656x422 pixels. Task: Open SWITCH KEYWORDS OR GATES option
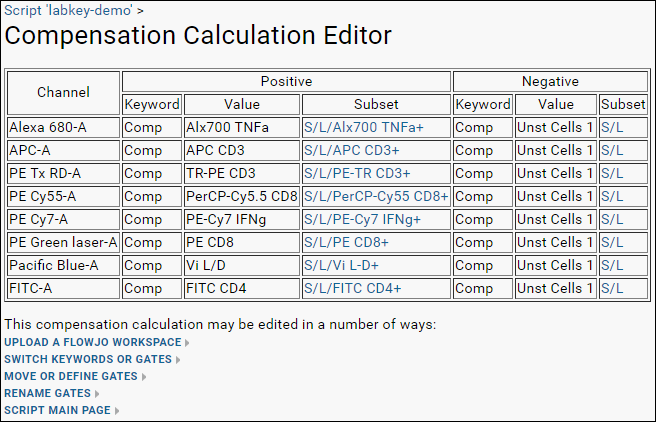tap(88, 359)
